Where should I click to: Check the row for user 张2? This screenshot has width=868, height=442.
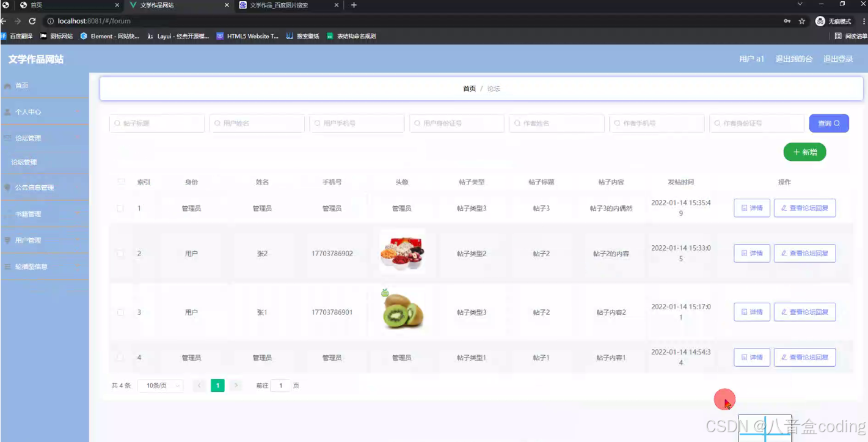pos(120,253)
